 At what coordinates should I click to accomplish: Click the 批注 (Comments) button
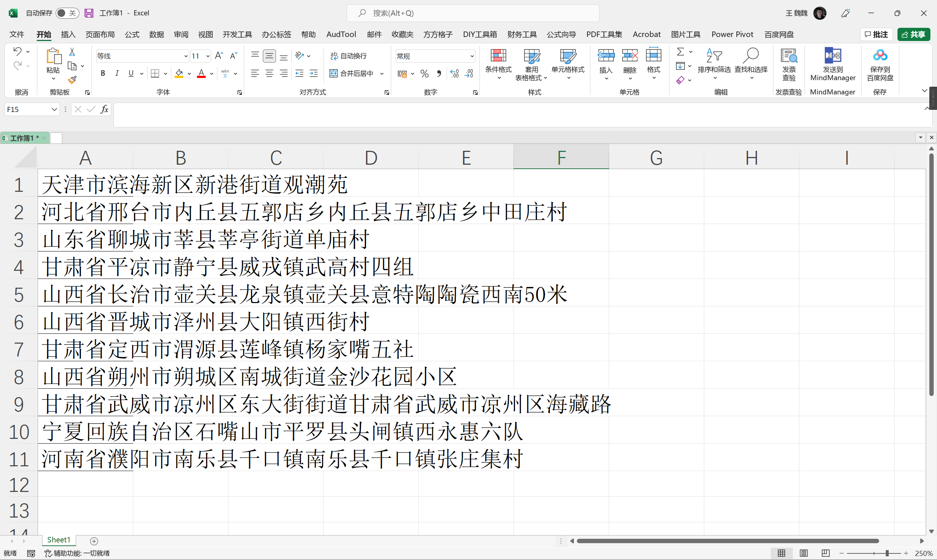(x=876, y=34)
